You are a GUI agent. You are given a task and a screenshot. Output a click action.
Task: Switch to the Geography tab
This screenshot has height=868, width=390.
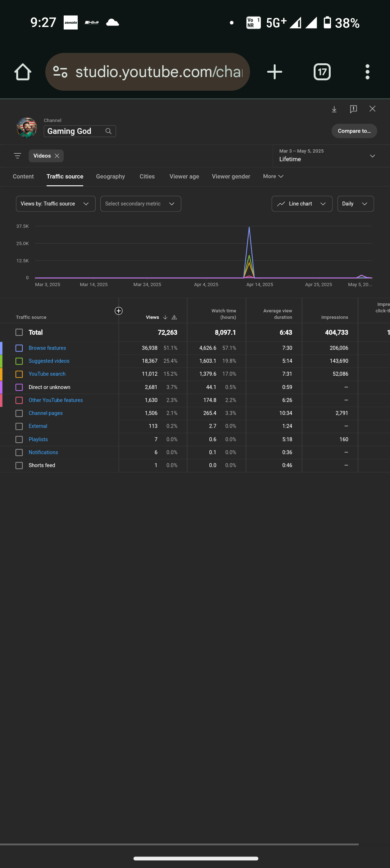pos(110,176)
